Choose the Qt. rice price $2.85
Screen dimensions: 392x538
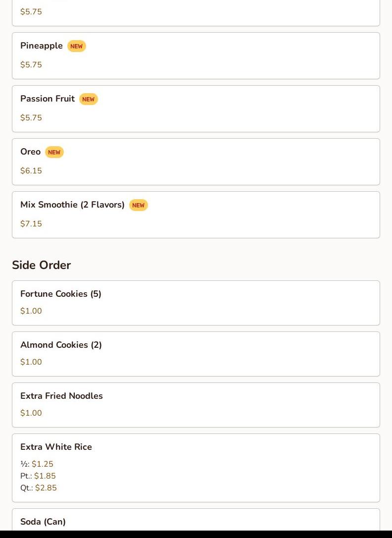click(46, 488)
